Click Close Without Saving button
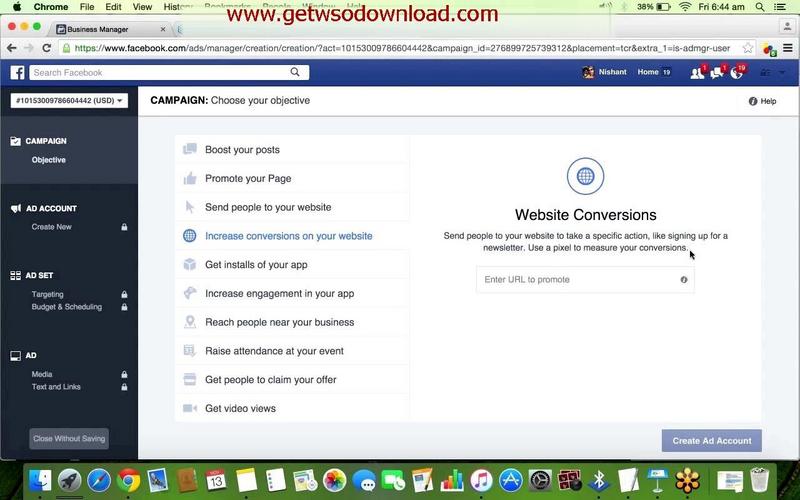 click(69, 439)
